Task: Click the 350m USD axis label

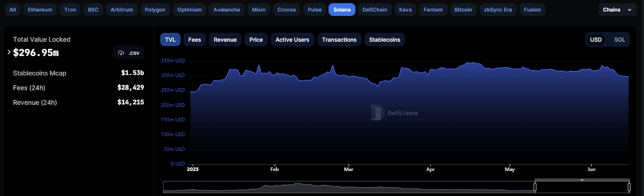Action: pyautogui.click(x=173, y=60)
